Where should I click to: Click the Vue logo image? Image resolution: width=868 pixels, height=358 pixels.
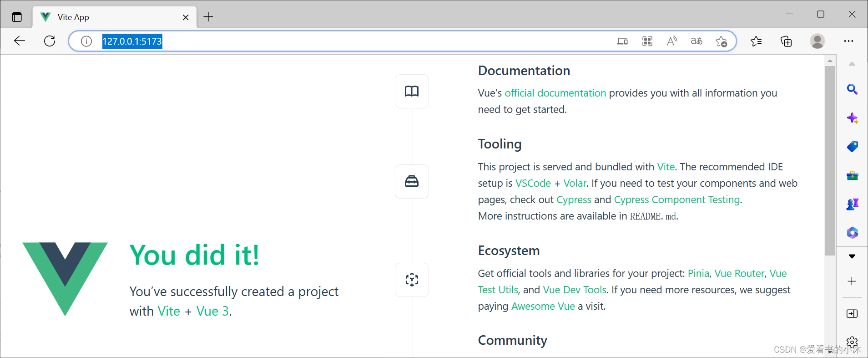click(65, 279)
